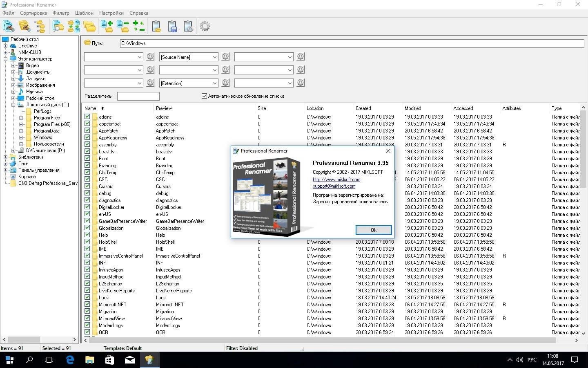Open the second-row right empty template dropdown
Viewport: 588px width, 368px height.
(290, 70)
